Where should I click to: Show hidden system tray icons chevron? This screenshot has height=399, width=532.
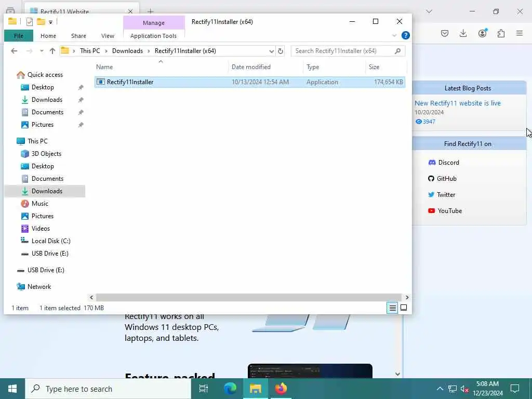click(440, 389)
